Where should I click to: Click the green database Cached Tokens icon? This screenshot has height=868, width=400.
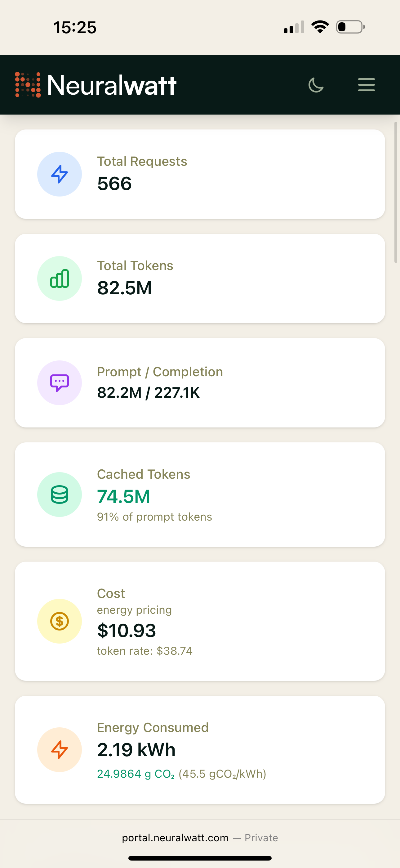pos(60,495)
